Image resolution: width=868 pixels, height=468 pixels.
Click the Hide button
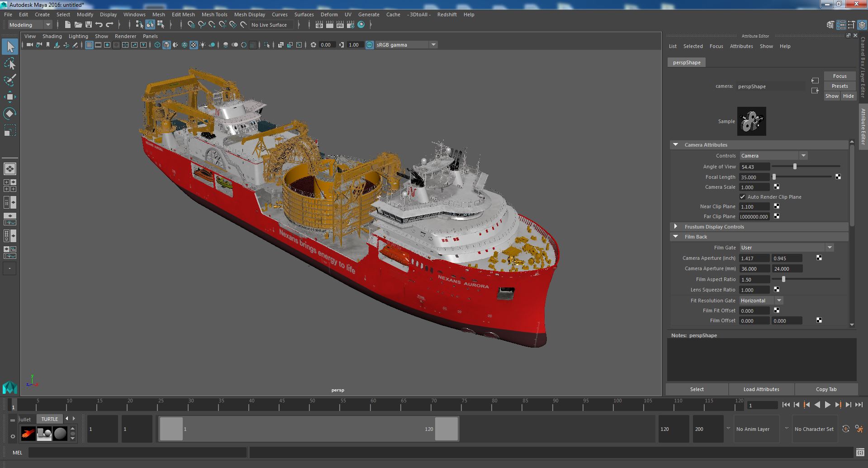[849, 96]
